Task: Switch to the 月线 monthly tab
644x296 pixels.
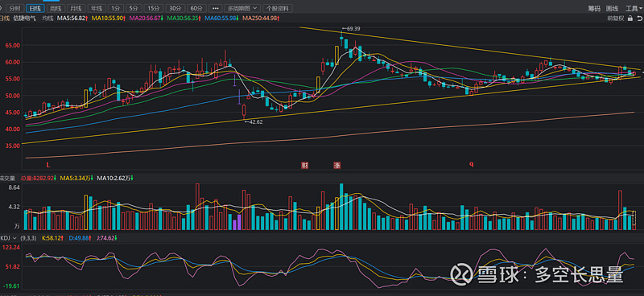Action: [76, 8]
